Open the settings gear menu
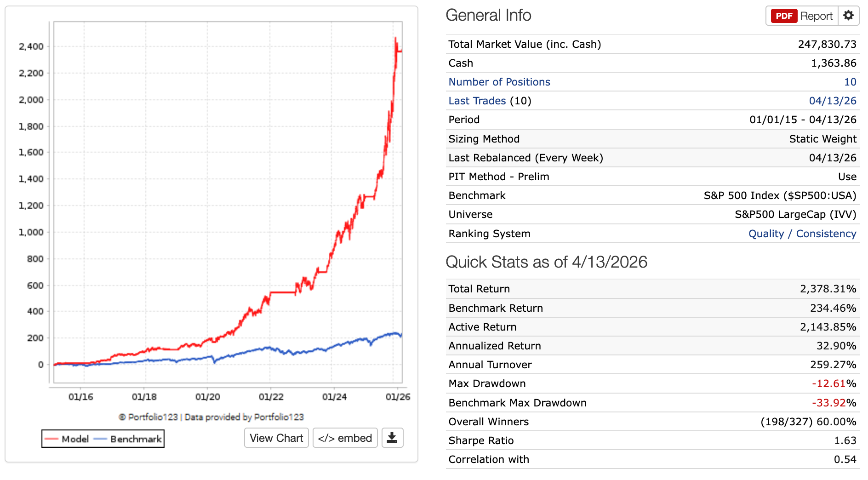 848,16
